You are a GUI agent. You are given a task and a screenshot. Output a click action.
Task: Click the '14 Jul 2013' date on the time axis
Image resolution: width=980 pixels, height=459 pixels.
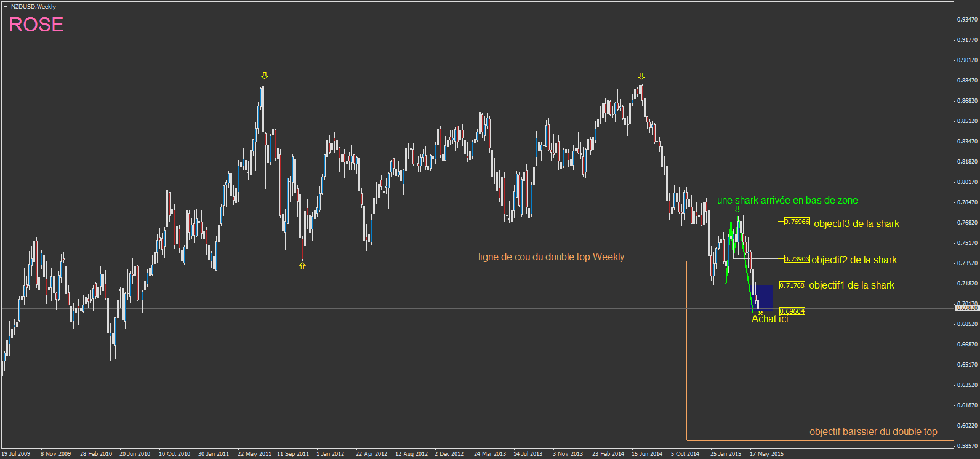(x=528, y=454)
